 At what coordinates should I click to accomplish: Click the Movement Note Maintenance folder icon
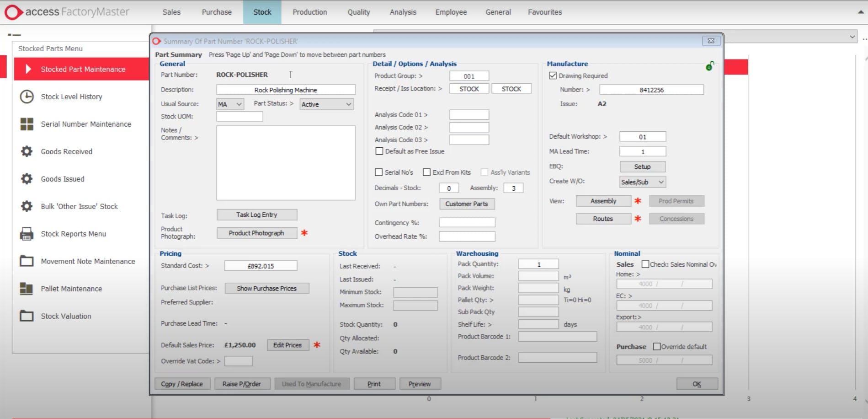pyautogui.click(x=27, y=261)
